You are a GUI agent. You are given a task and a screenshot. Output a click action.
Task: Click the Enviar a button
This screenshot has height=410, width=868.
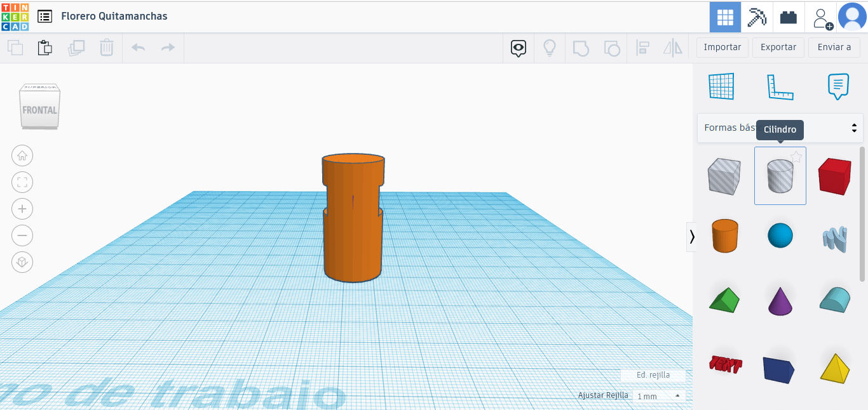[834, 48]
